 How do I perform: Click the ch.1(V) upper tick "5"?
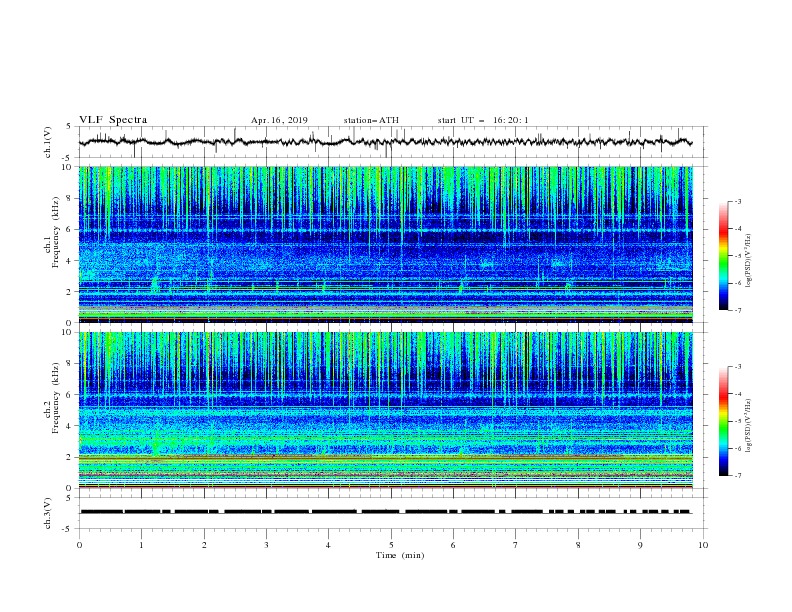pyautogui.click(x=69, y=127)
